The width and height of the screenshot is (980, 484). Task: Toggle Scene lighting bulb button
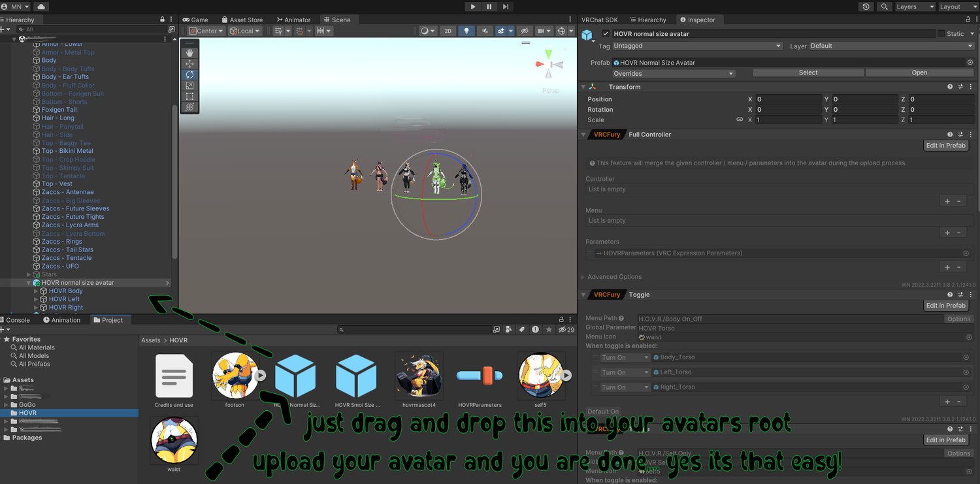[466, 31]
